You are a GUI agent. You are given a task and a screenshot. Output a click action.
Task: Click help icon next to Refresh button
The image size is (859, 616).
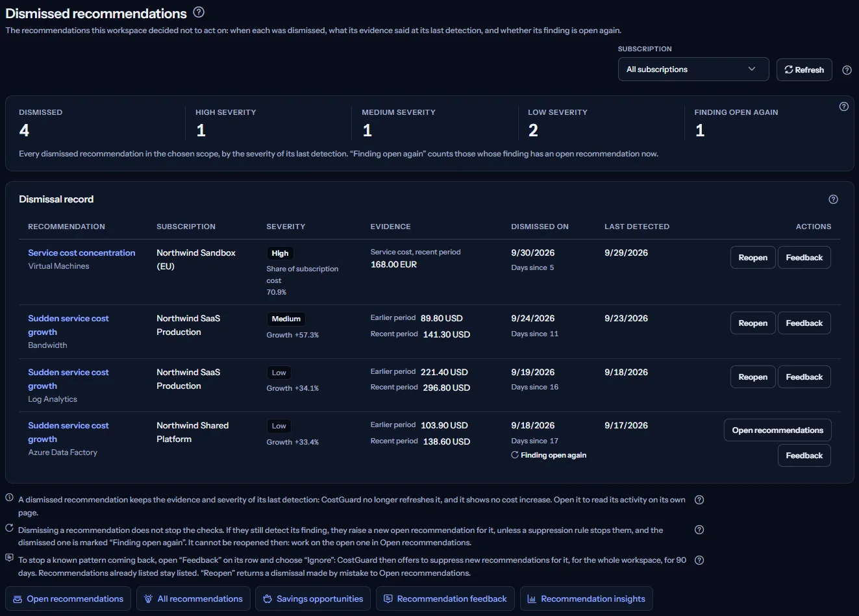[847, 70]
